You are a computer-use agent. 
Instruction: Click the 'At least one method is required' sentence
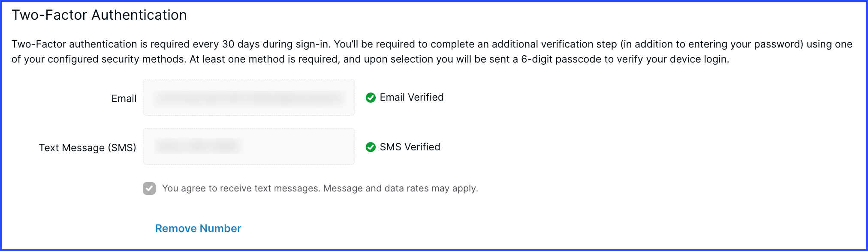click(x=264, y=59)
